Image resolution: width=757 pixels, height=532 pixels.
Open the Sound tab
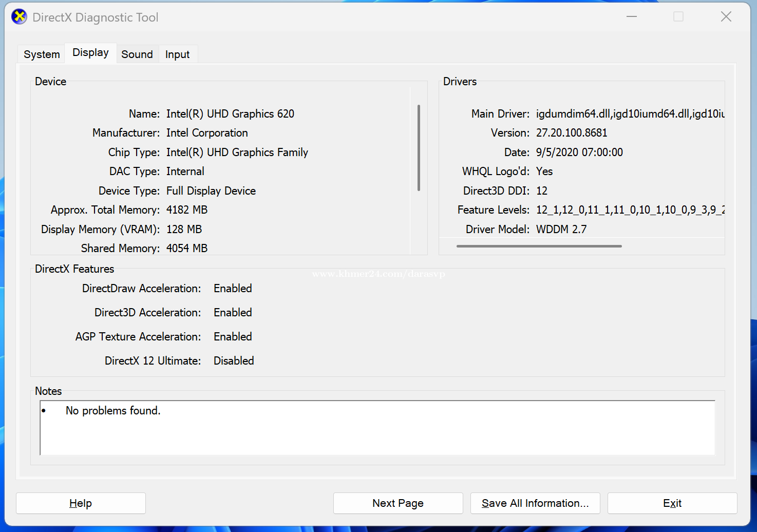click(137, 54)
